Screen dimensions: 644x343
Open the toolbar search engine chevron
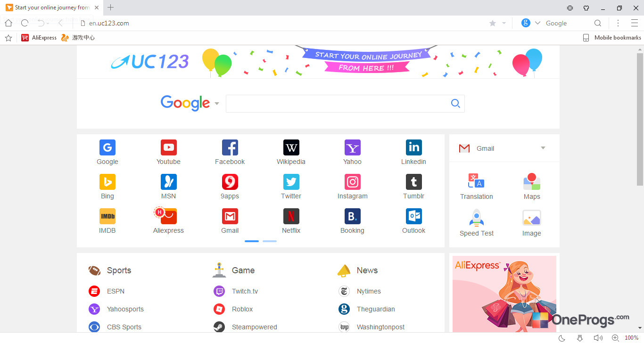tap(537, 23)
